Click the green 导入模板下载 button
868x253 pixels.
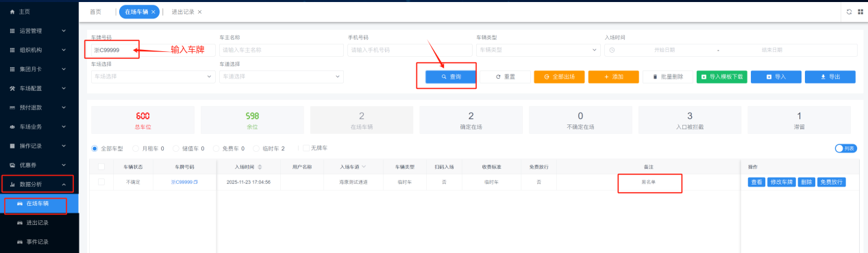tap(722, 77)
